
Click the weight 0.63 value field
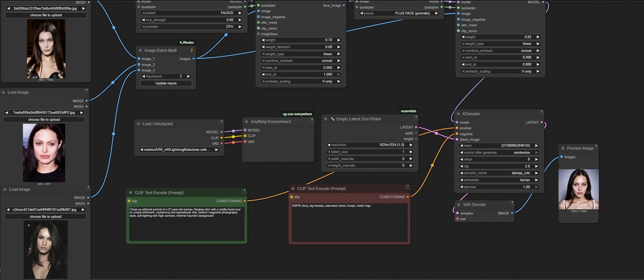coord(500,37)
